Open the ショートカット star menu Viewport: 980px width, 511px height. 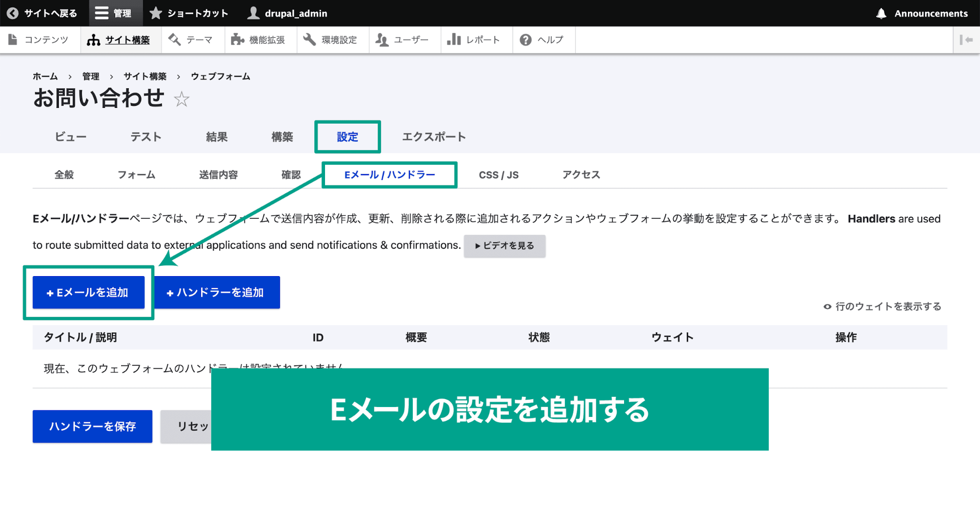click(189, 13)
